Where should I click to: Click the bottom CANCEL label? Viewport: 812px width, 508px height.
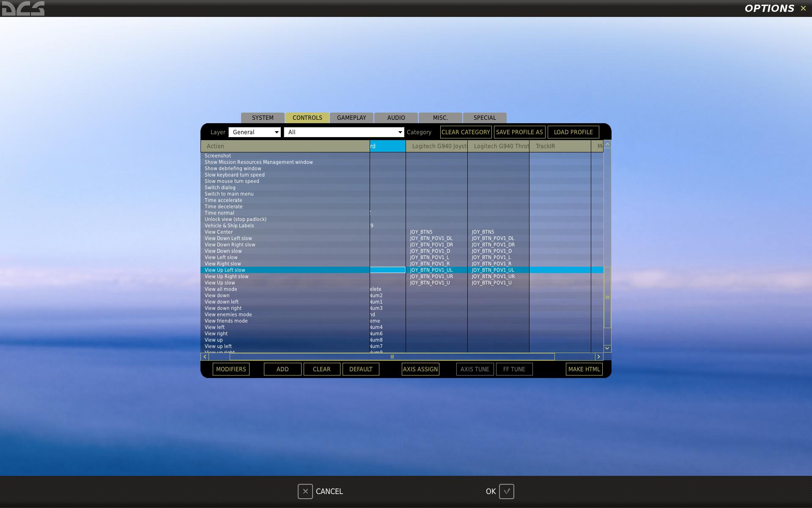click(x=329, y=491)
